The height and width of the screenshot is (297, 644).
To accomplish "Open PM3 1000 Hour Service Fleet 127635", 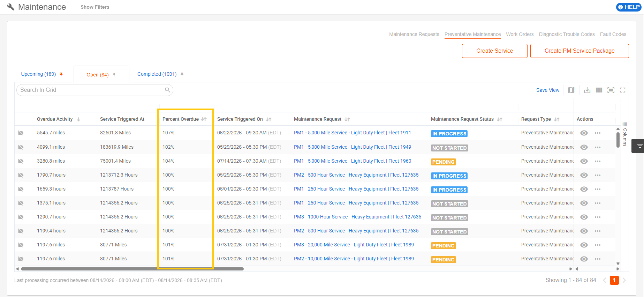I will pos(357,217).
